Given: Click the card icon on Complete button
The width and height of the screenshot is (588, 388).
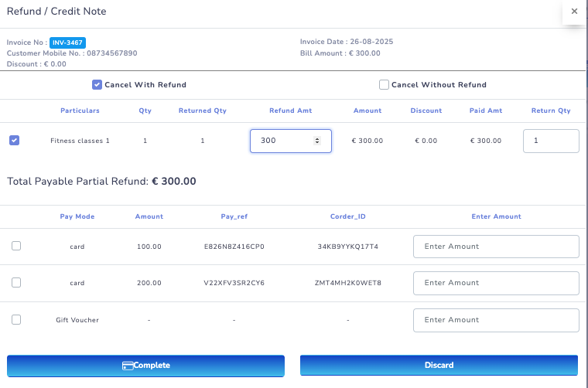Looking at the screenshot, I should [x=128, y=366].
